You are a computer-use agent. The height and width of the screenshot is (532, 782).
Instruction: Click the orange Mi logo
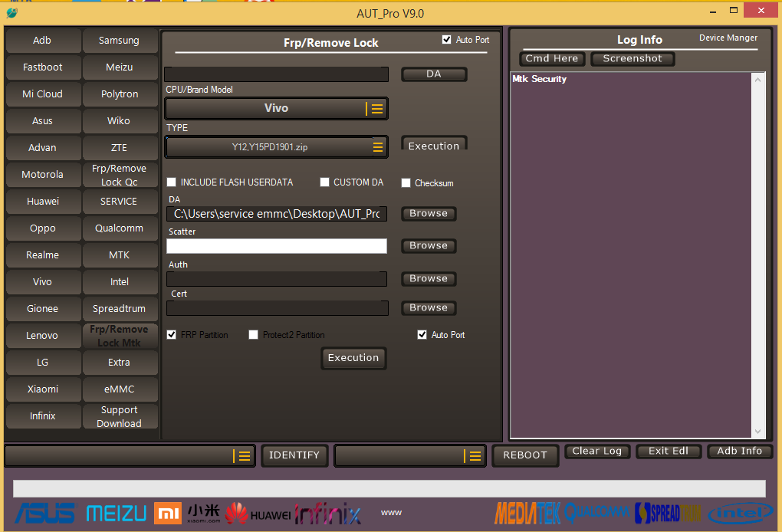168,513
